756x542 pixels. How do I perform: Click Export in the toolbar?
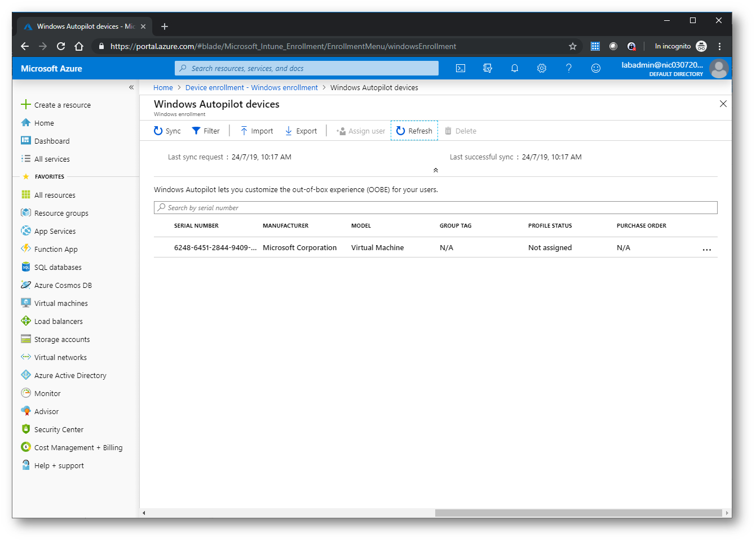point(301,131)
